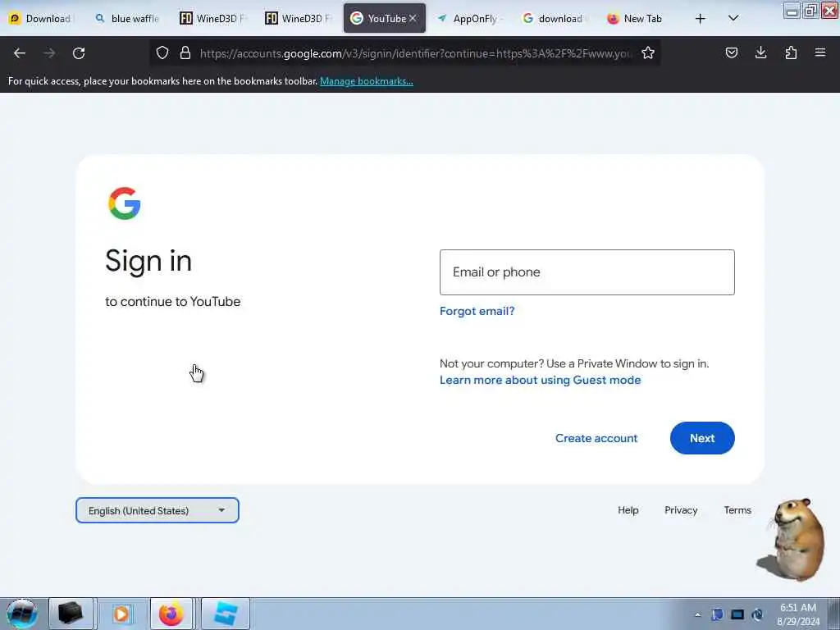Open the Windows Start orb
Screen dimensions: 840x630
pos(22,614)
